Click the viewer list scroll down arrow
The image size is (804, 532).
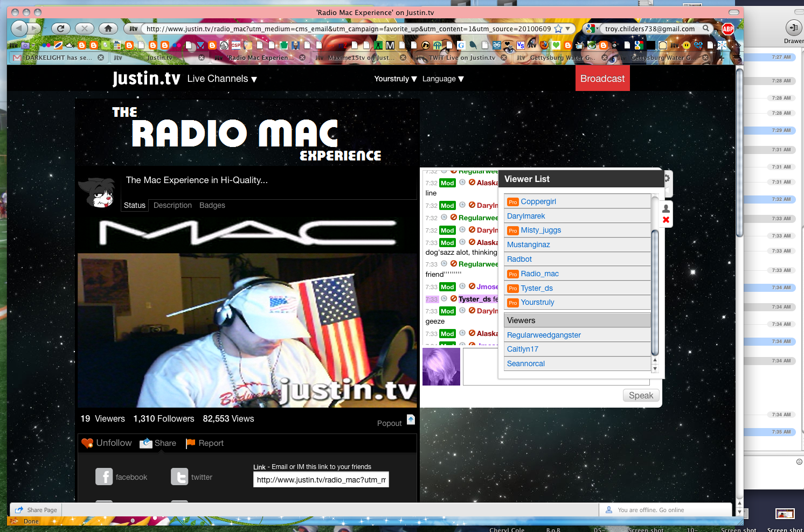(655, 369)
